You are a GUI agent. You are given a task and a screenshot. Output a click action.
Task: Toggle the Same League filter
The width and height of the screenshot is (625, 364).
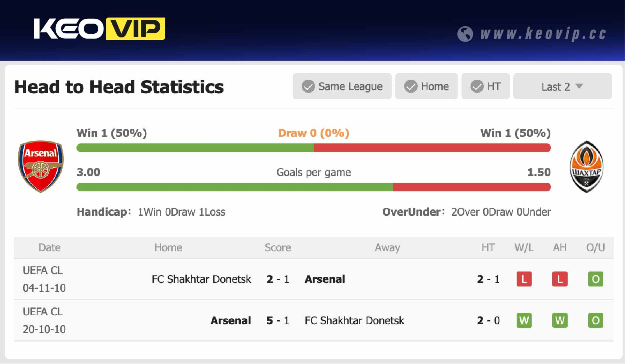pos(342,86)
